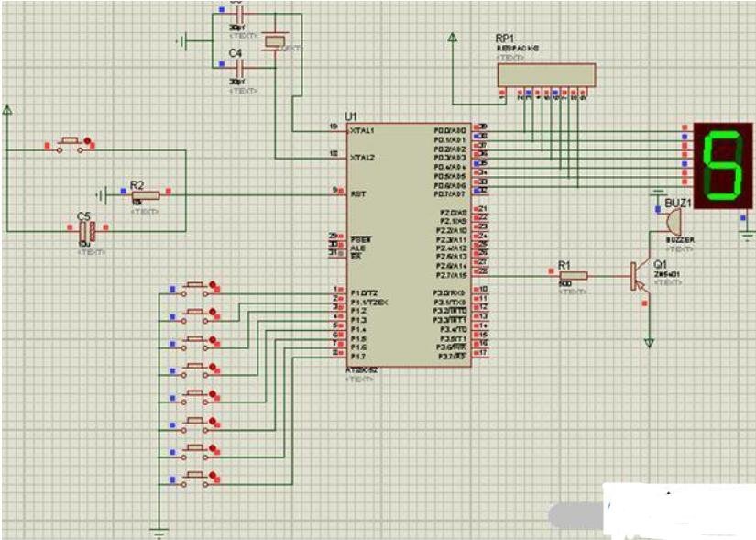
Task: Click the XTAL2 pin label on U1
Action: point(362,158)
